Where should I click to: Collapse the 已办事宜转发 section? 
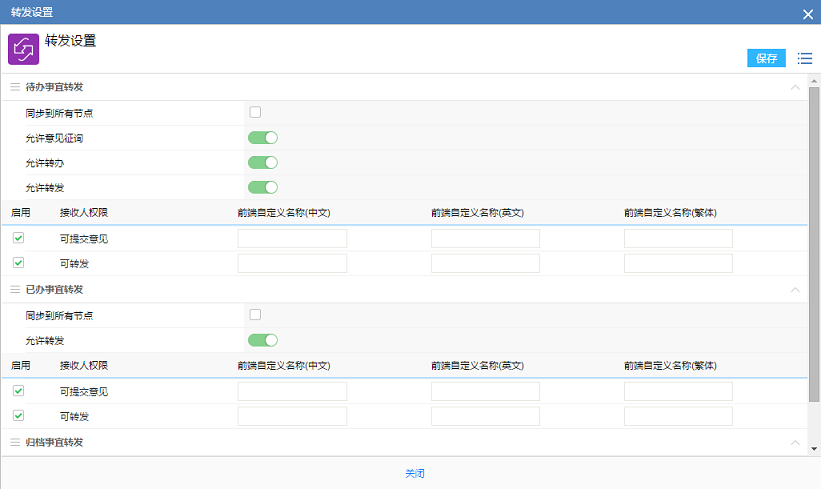coord(795,290)
